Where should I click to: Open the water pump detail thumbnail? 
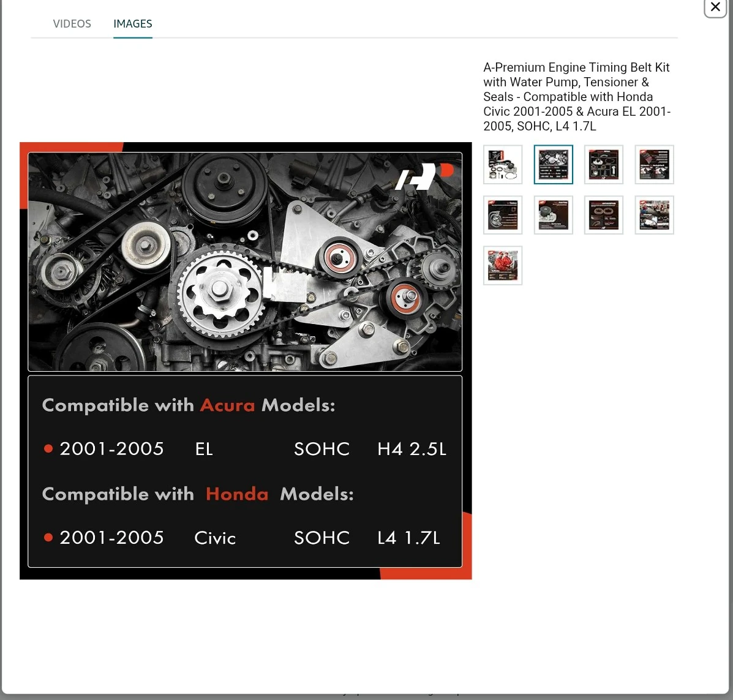[x=554, y=215]
